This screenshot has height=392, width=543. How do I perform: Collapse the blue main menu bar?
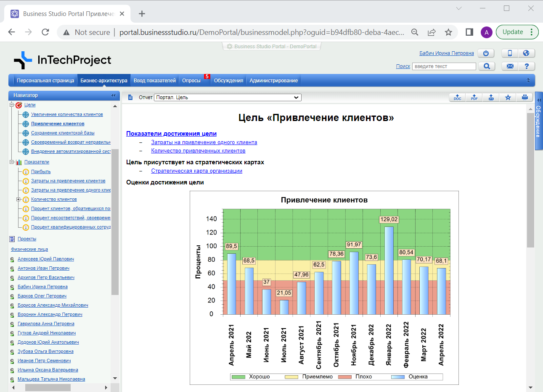(x=528, y=80)
